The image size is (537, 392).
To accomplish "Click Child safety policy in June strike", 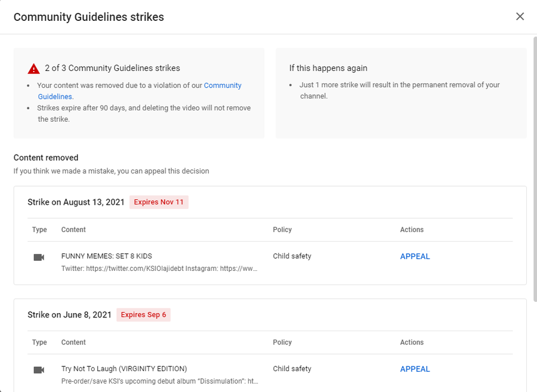I will [292, 369].
